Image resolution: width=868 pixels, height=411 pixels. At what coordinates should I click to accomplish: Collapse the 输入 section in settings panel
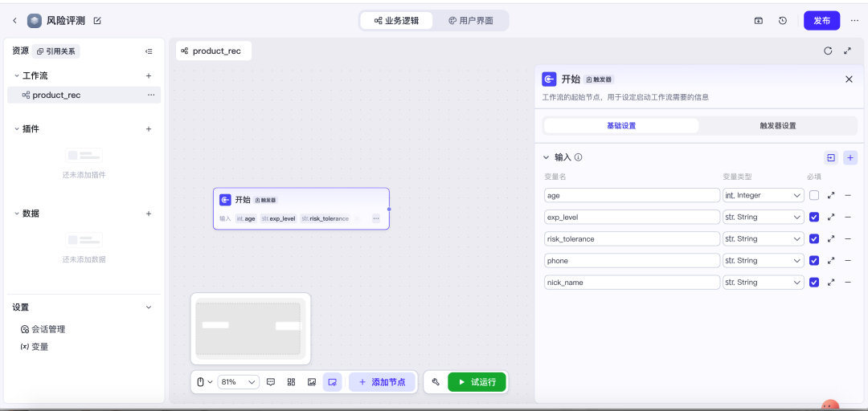[547, 157]
